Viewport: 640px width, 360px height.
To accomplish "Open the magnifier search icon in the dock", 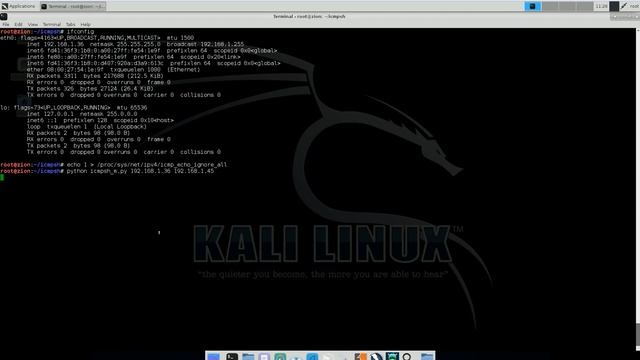I will 407,357.
